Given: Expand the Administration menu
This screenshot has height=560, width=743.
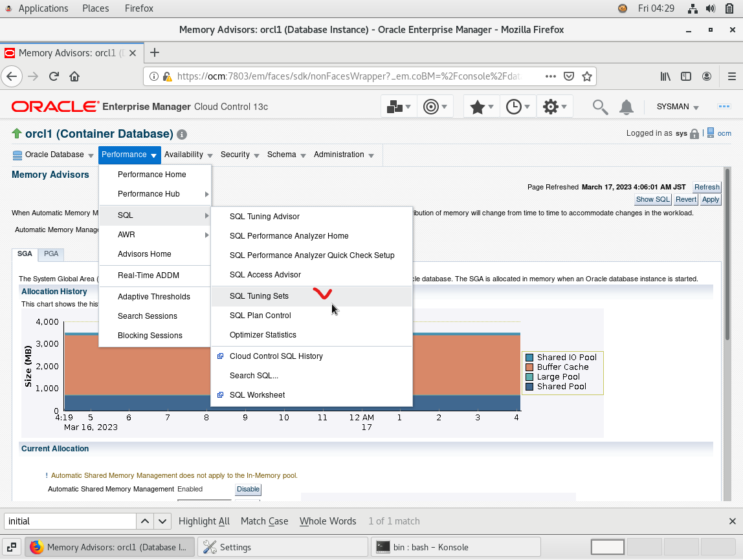Looking at the screenshot, I should click(x=344, y=155).
